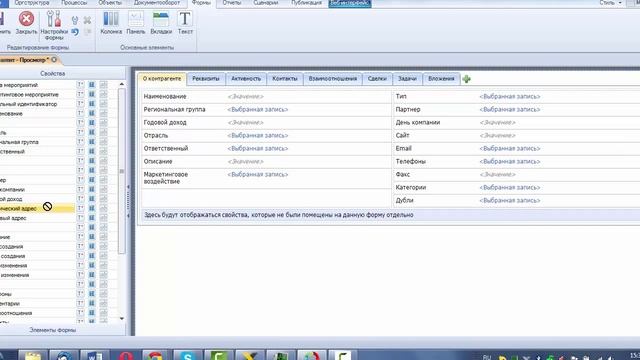Click Выбранная запись next to Ответственный

[x=258, y=149]
